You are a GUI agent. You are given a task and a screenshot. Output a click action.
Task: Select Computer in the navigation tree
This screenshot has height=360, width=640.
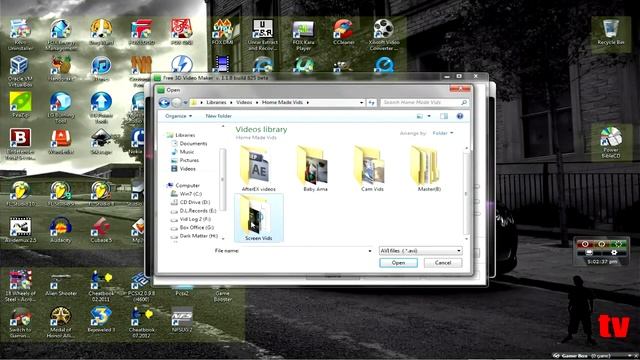[187, 185]
